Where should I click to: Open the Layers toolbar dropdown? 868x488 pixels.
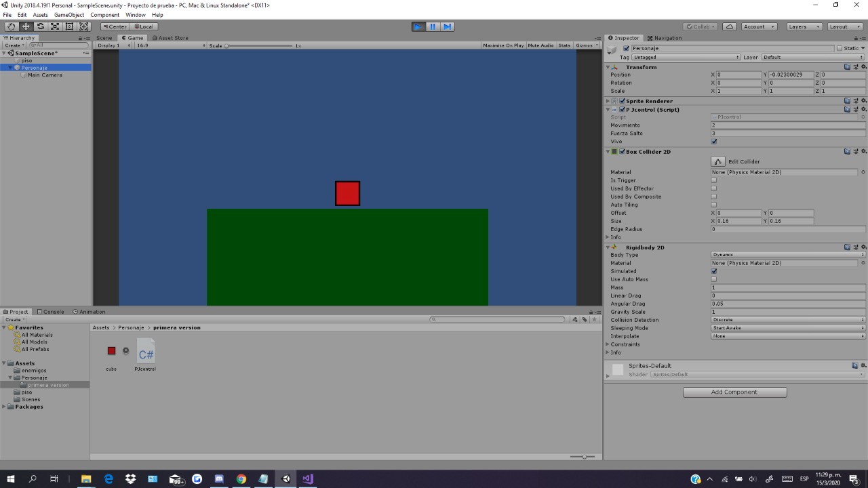(x=804, y=26)
